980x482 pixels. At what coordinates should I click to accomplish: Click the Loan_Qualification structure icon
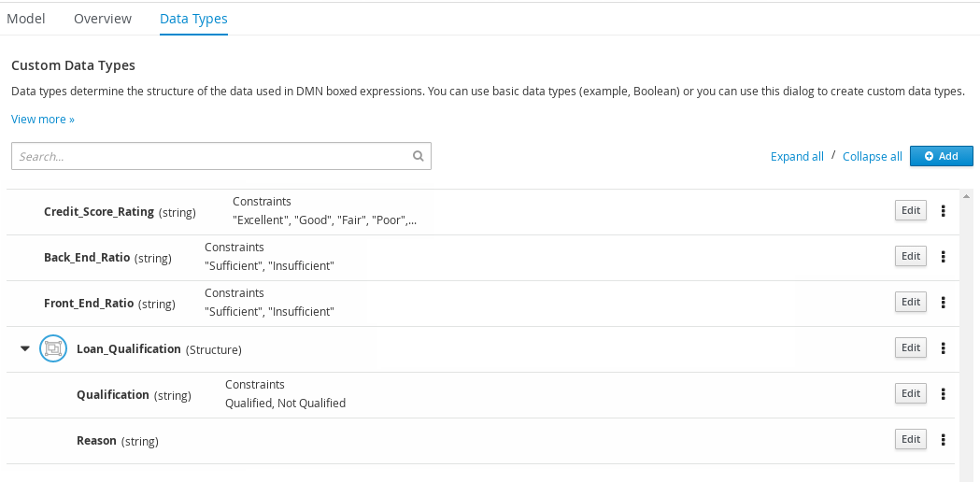click(x=52, y=349)
